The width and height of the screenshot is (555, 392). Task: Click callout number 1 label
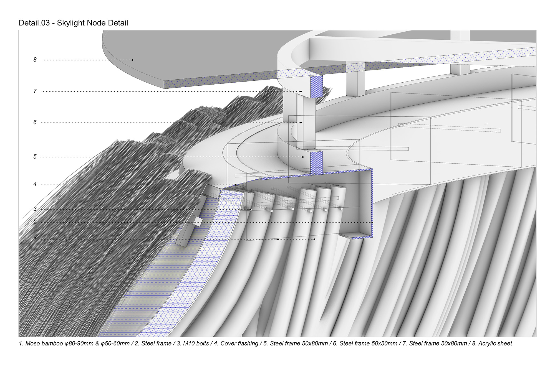[35, 239]
